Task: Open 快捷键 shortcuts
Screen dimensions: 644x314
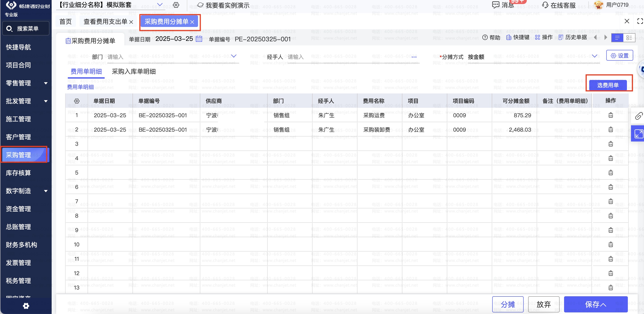Action: (518, 37)
